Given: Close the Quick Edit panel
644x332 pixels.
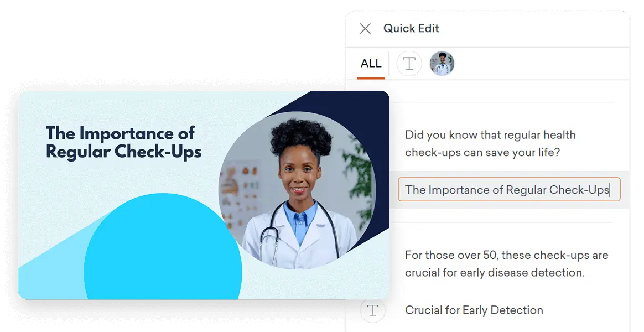Looking at the screenshot, I should click(365, 28).
